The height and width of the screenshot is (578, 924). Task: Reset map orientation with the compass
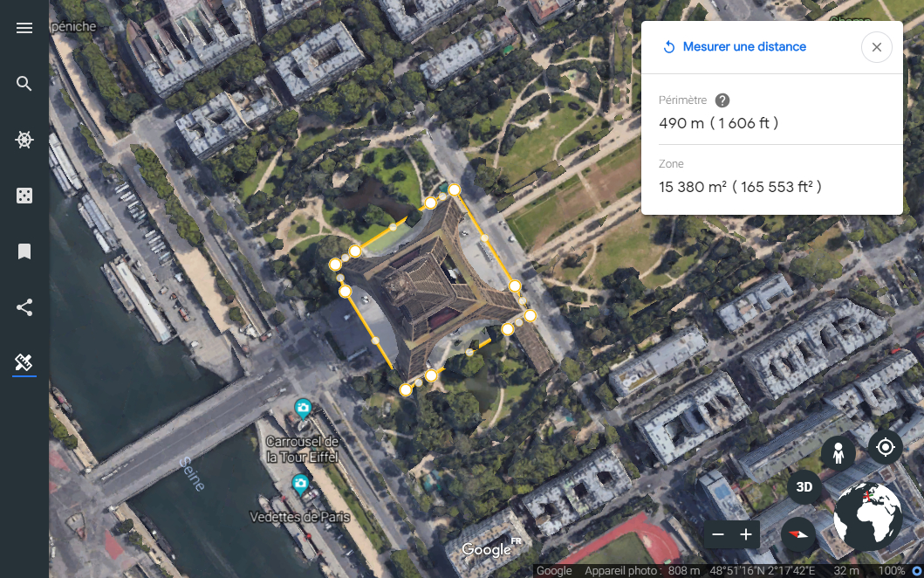pyautogui.click(x=797, y=534)
